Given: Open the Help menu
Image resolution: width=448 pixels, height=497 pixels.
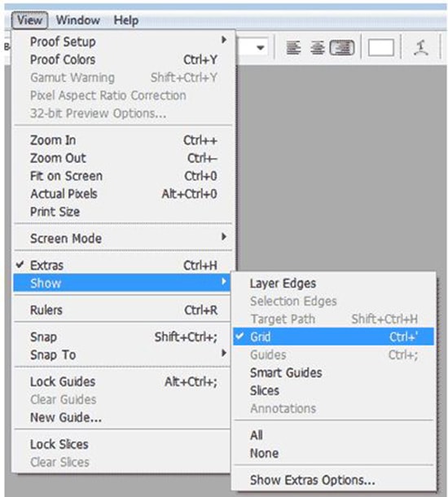Looking at the screenshot, I should tap(126, 20).
